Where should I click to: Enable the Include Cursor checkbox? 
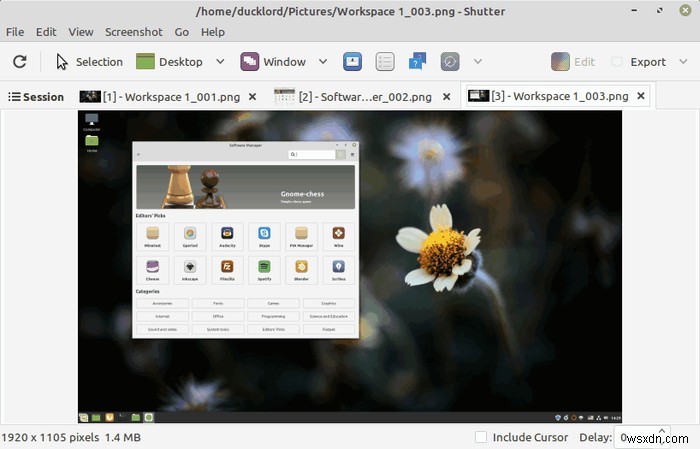tap(481, 437)
